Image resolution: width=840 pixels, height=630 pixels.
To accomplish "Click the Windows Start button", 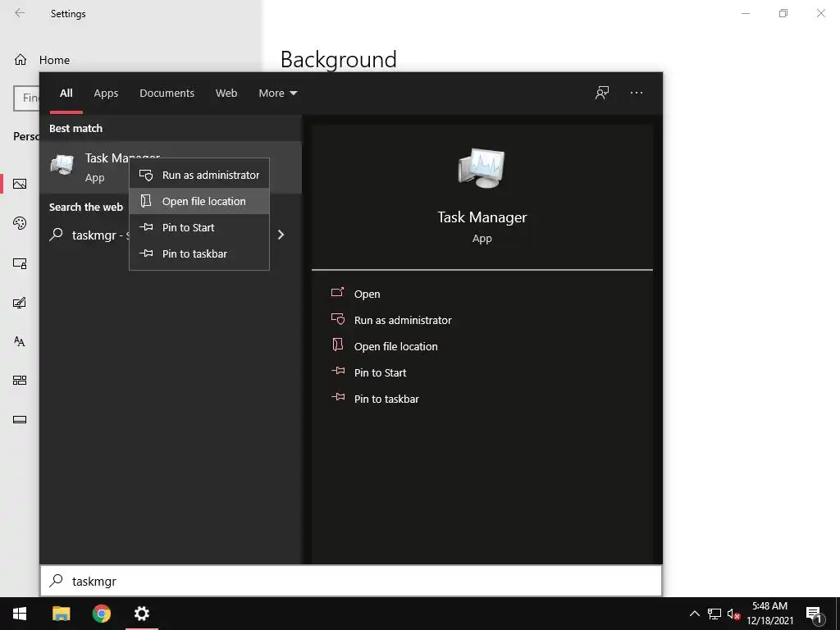I will (20, 614).
